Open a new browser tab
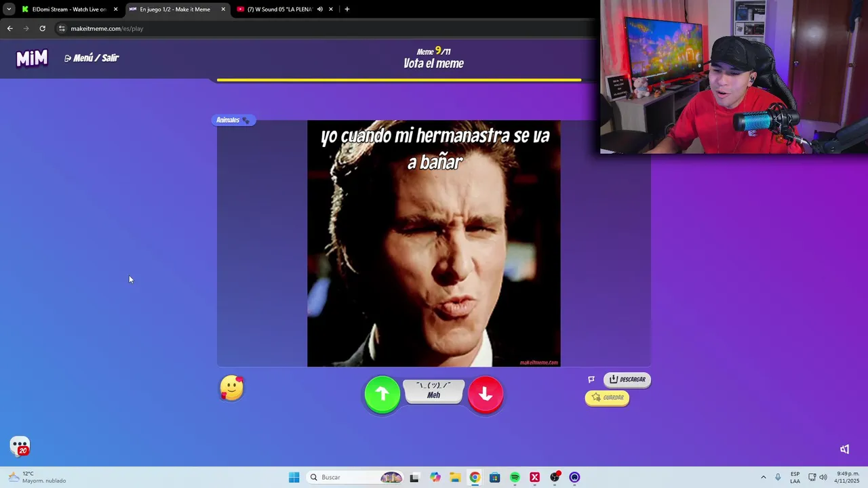This screenshot has width=868, height=488. (347, 9)
